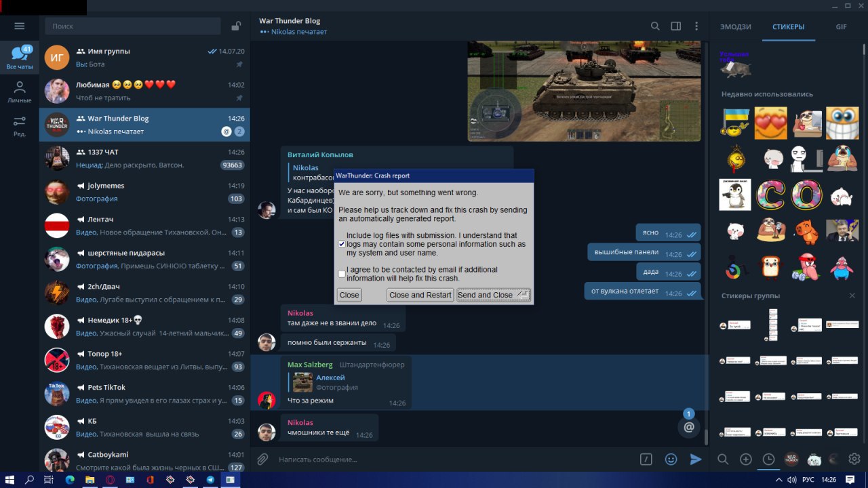
Task: Open sticker settings gear icon
Action: pyautogui.click(x=854, y=459)
